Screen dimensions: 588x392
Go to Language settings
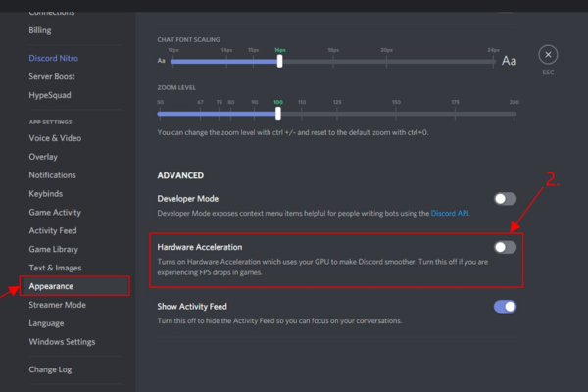click(x=46, y=323)
